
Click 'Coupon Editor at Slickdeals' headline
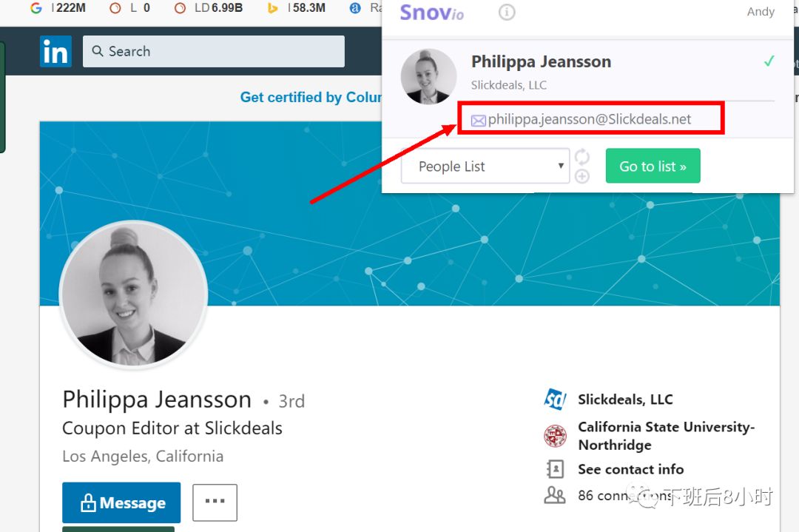(x=172, y=428)
